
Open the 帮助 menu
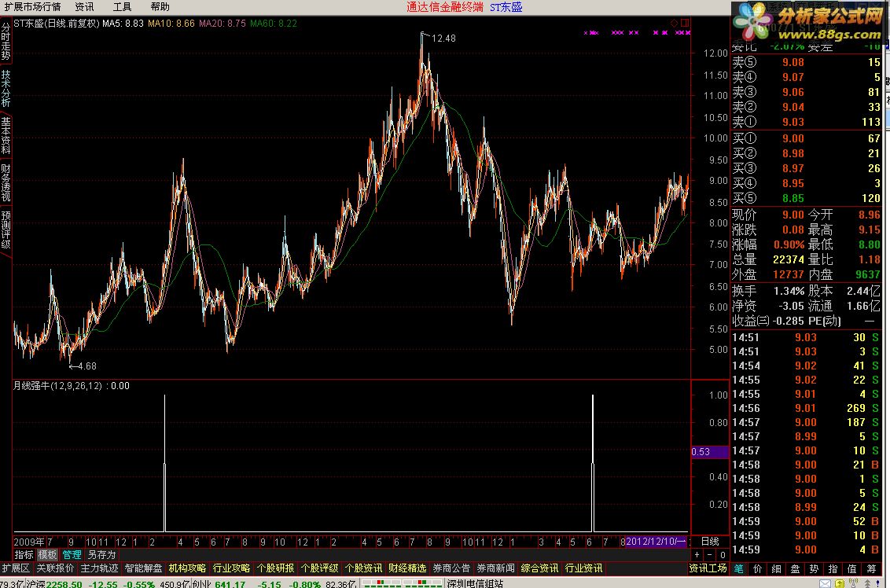160,7
